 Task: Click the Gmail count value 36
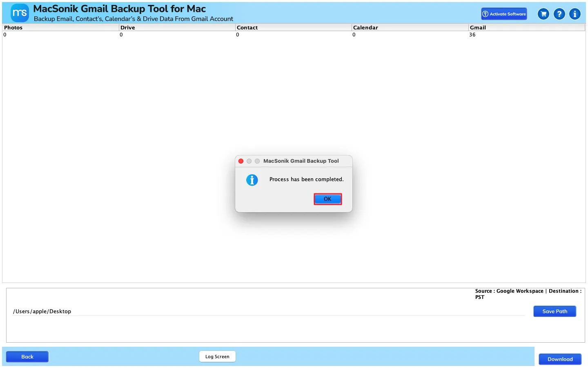point(472,35)
